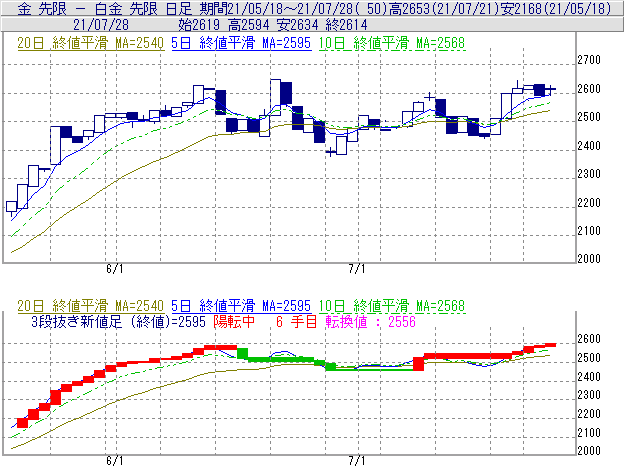Viewport: 624px width, 475px height.
Task: Click the 2300 price label on lower chart axis
Action: 589,395
